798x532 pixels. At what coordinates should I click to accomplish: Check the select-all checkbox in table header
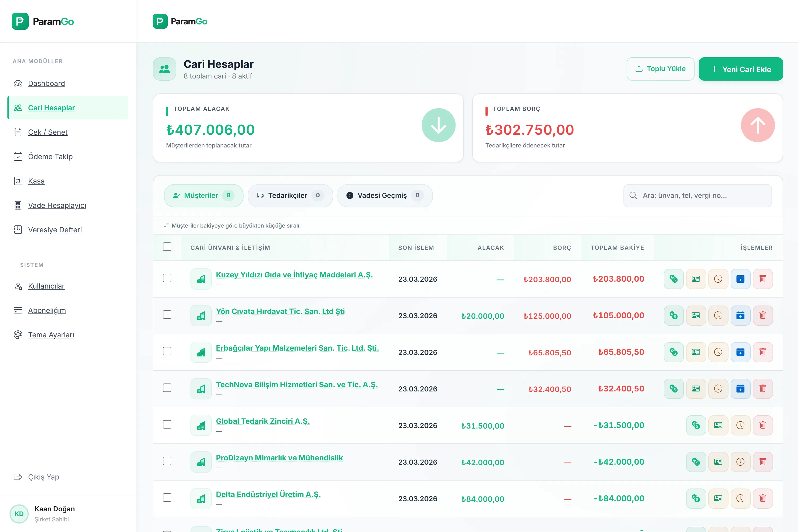(167, 247)
